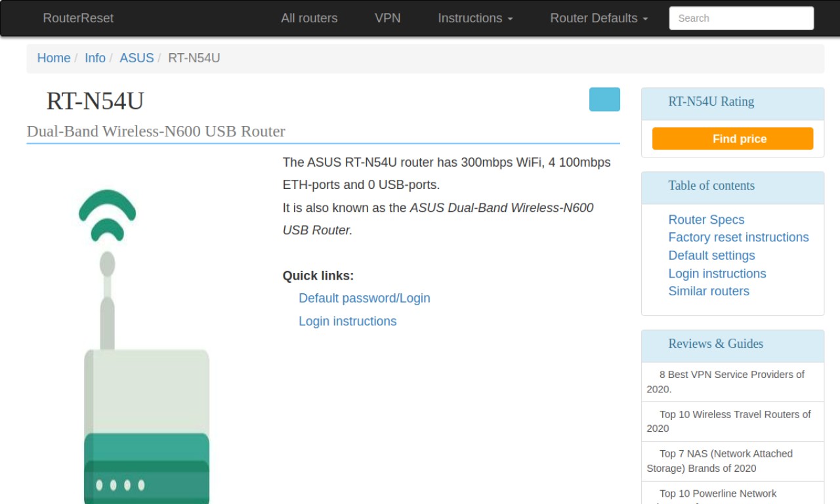Click the blue button beside RT-N54U title
The width and height of the screenshot is (840, 504).
tap(604, 100)
